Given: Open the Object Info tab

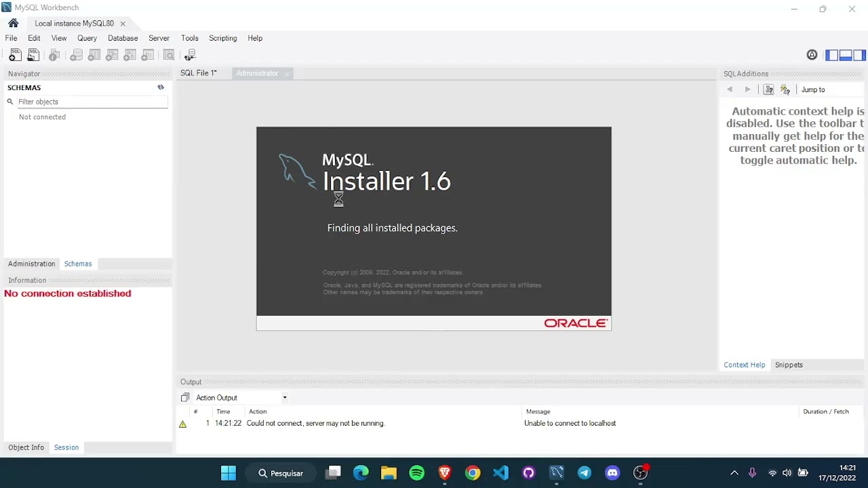Looking at the screenshot, I should click(x=26, y=447).
